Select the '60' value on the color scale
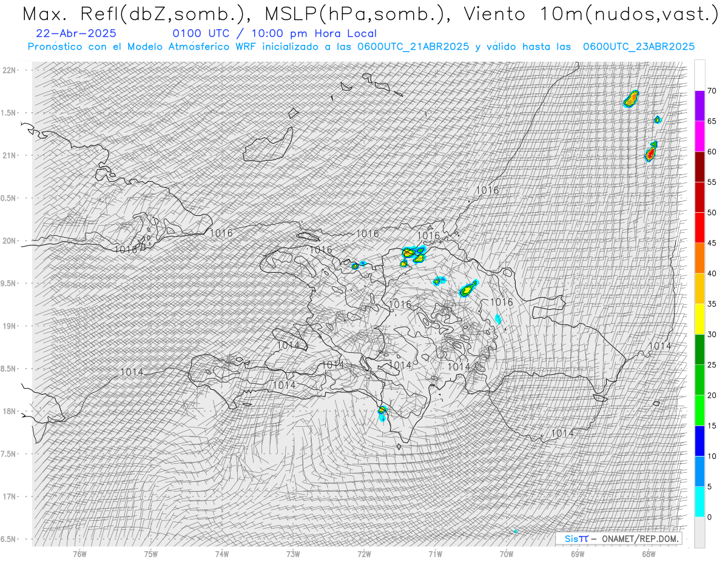Image resolution: width=728 pixels, height=562 pixels. (x=712, y=152)
